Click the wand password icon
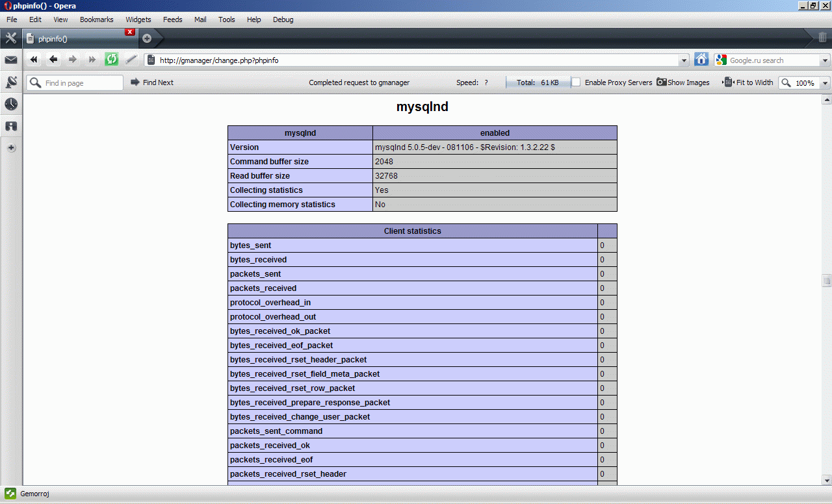832x504 pixels. (131, 60)
